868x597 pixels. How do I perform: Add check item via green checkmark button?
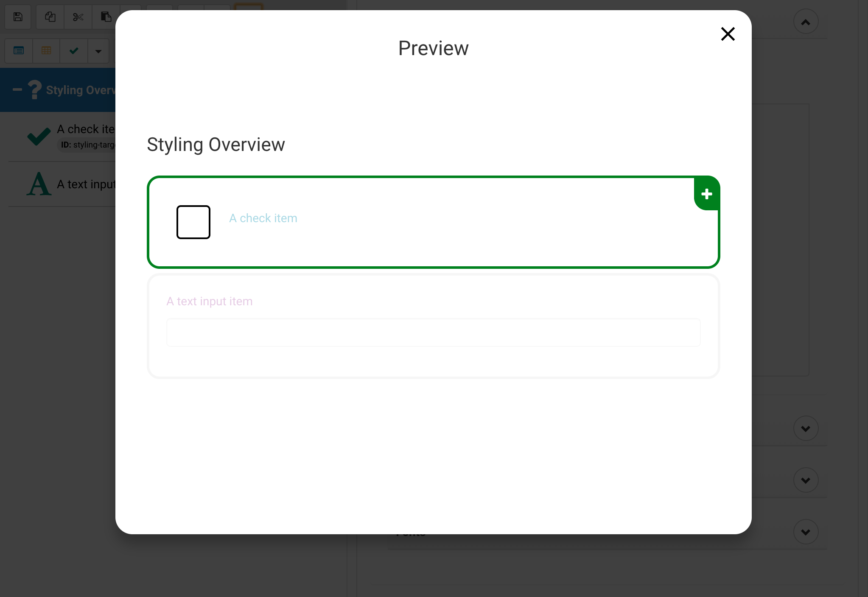[x=74, y=51]
